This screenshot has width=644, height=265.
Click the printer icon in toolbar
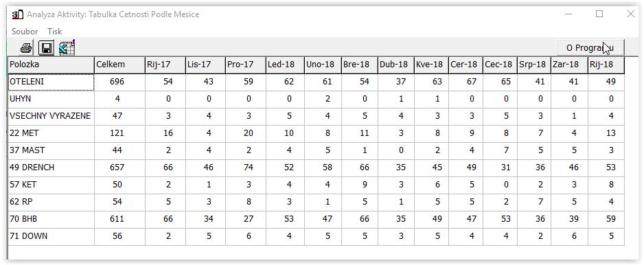27,48
